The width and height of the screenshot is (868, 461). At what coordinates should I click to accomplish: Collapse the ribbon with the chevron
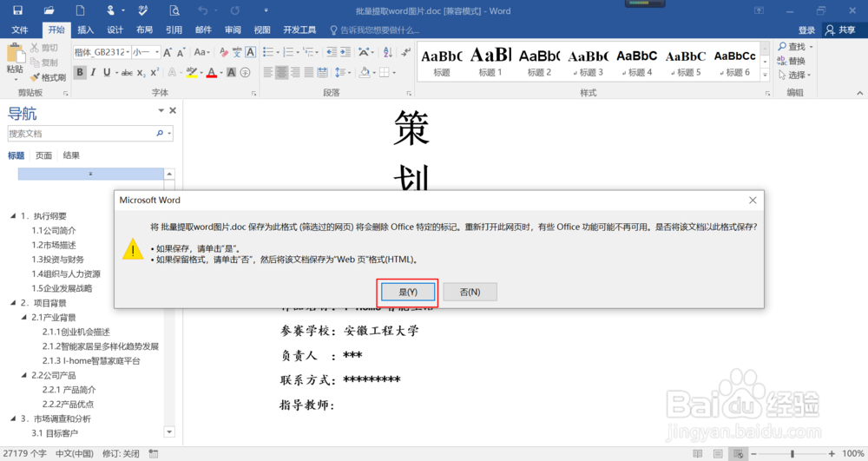[x=859, y=93]
